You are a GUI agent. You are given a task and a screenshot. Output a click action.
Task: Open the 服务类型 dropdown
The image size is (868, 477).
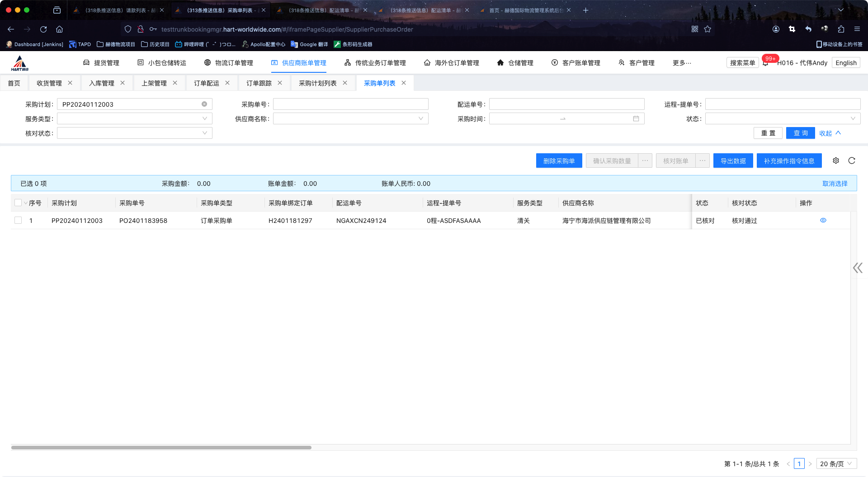coord(134,118)
